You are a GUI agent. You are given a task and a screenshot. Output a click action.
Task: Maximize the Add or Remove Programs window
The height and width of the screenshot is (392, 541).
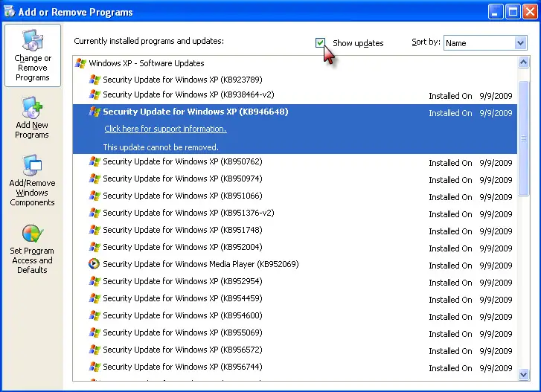click(513, 12)
